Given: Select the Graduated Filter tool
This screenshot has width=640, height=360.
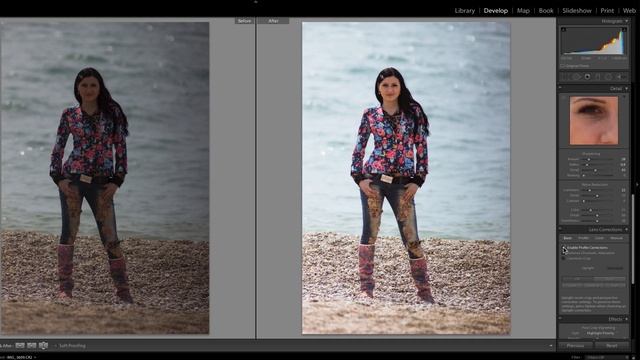Looking at the screenshot, I should click(598, 76).
